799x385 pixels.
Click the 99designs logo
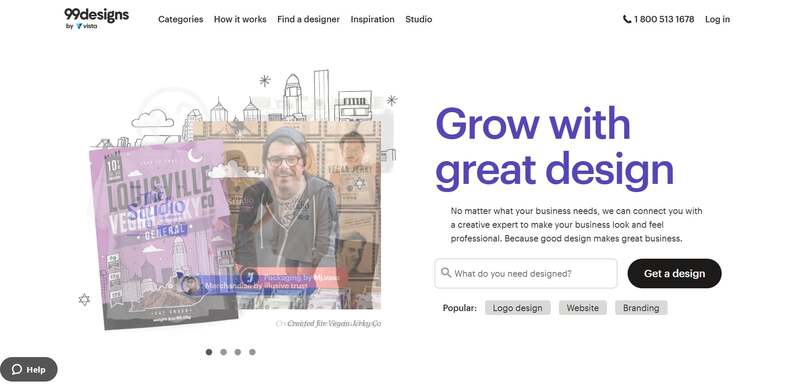96,15
